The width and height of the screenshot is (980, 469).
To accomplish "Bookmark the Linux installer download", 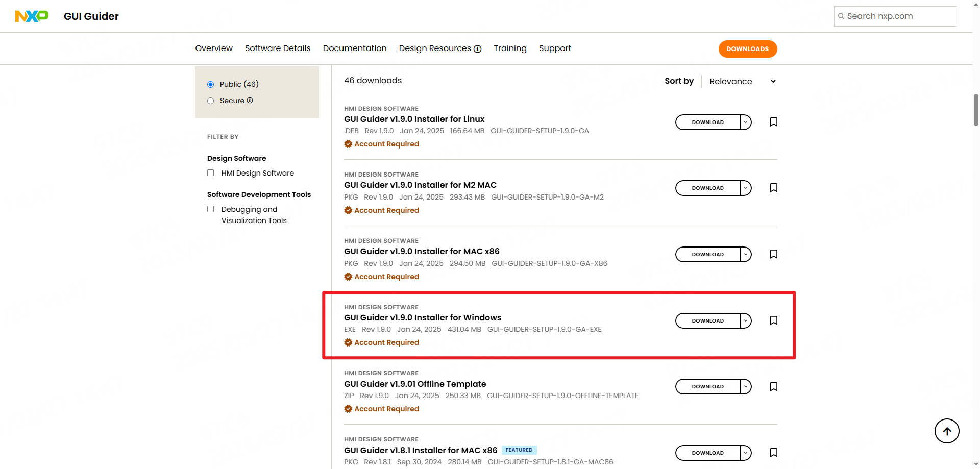I will pyautogui.click(x=773, y=122).
